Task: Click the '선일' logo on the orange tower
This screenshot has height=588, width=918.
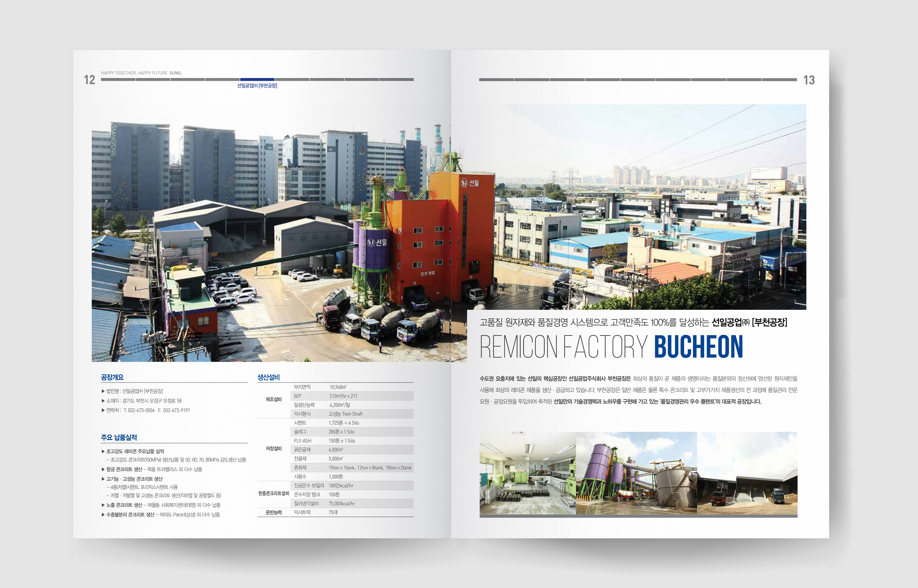Action: click(x=470, y=183)
